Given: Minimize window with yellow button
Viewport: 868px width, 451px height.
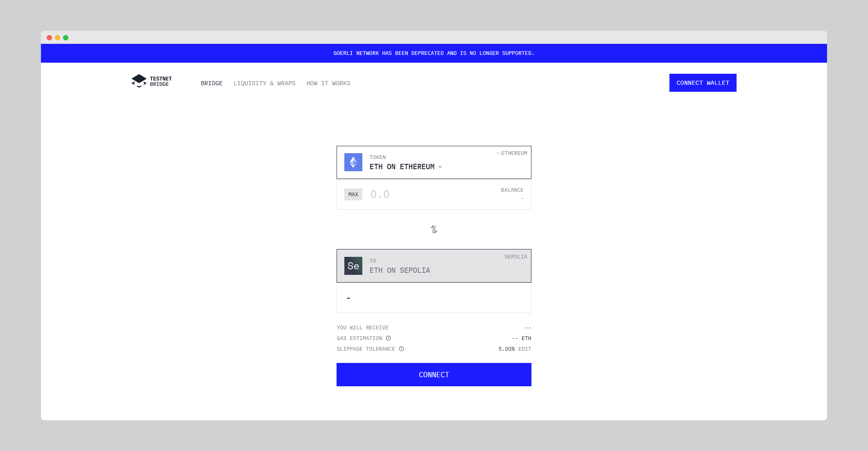Looking at the screenshot, I should [x=57, y=38].
